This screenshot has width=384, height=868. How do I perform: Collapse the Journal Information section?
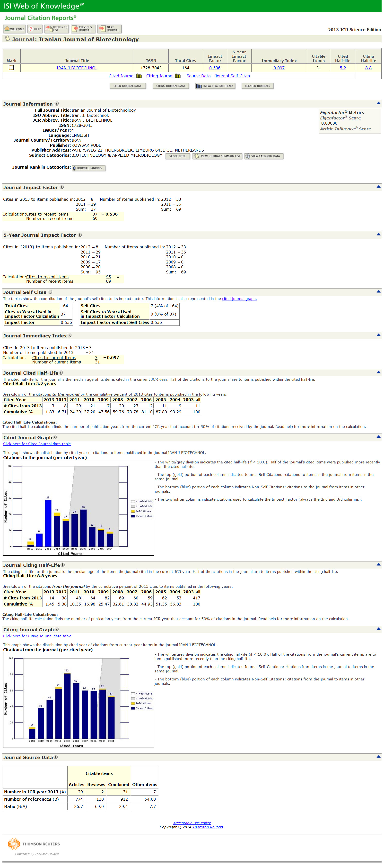pos(378,103)
